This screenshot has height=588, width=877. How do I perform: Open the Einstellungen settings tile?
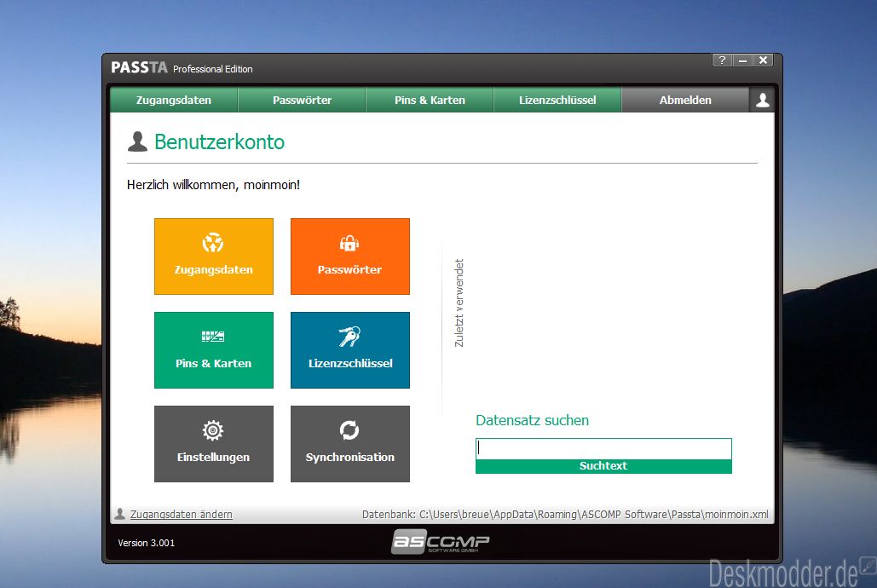[214, 444]
